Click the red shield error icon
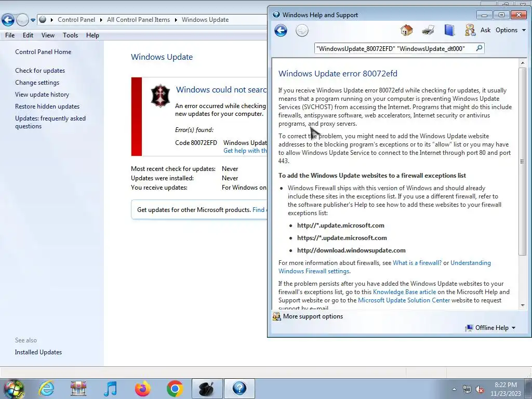 [x=160, y=96]
